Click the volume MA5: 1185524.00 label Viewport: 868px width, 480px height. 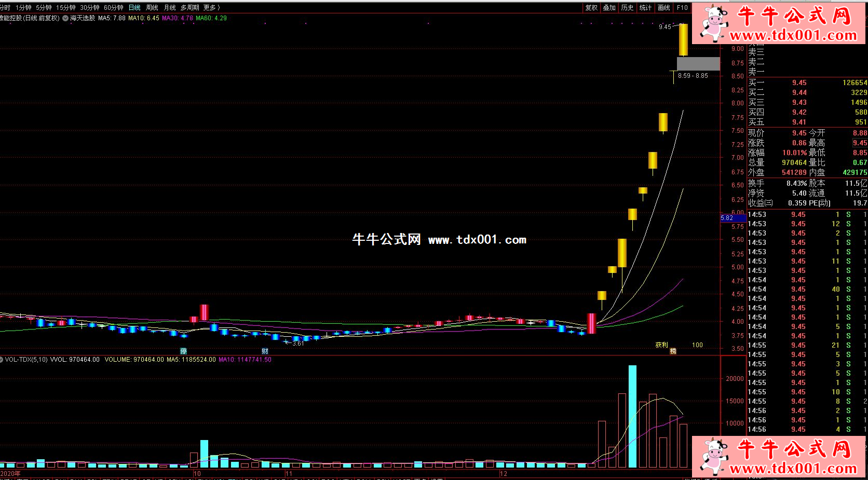pos(191,360)
